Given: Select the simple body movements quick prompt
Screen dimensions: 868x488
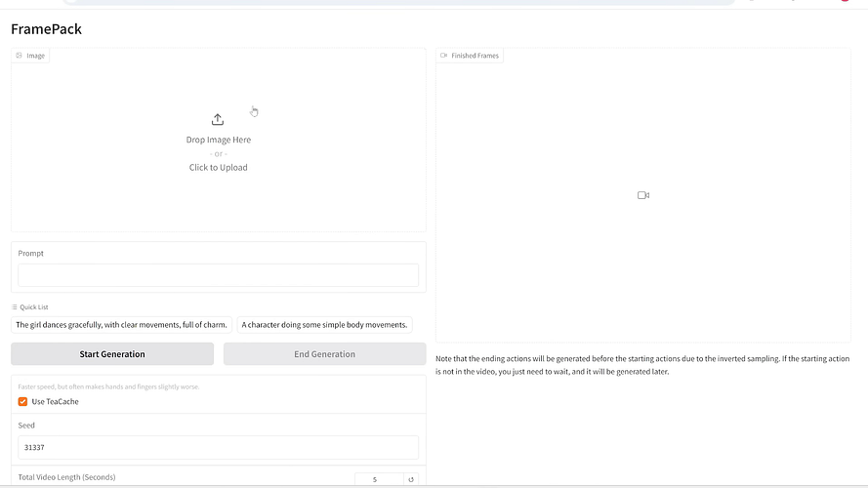Looking at the screenshot, I should pyautogui.click(x=324, y=325).
